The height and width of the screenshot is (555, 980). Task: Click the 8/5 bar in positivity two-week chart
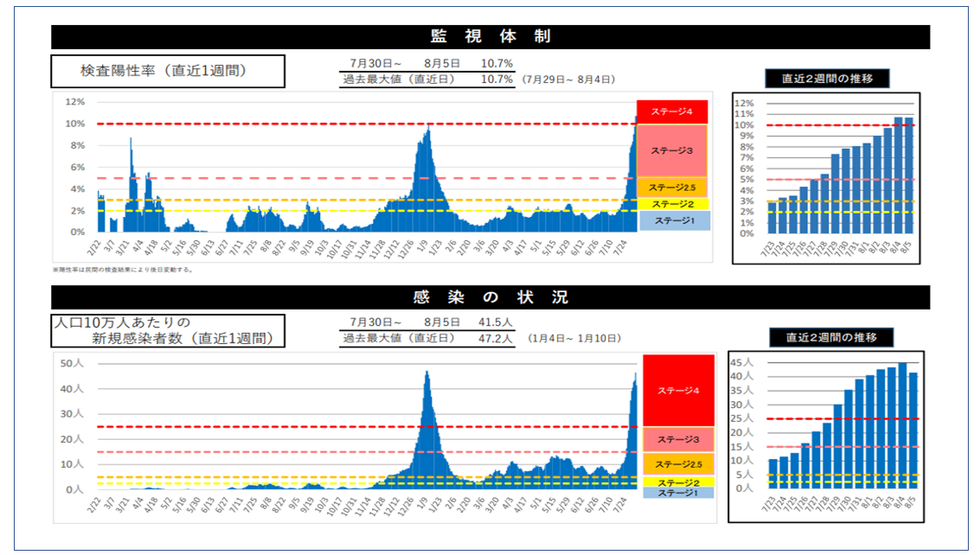click(908, 175)
